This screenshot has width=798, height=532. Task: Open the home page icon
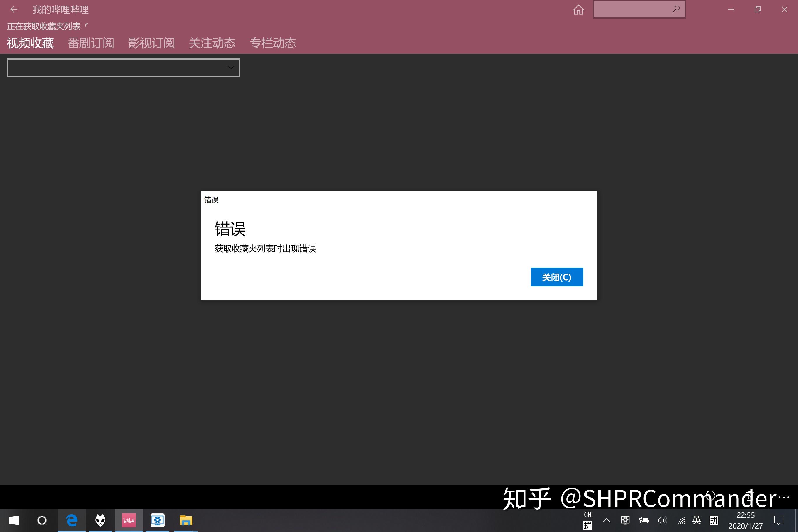578,10
